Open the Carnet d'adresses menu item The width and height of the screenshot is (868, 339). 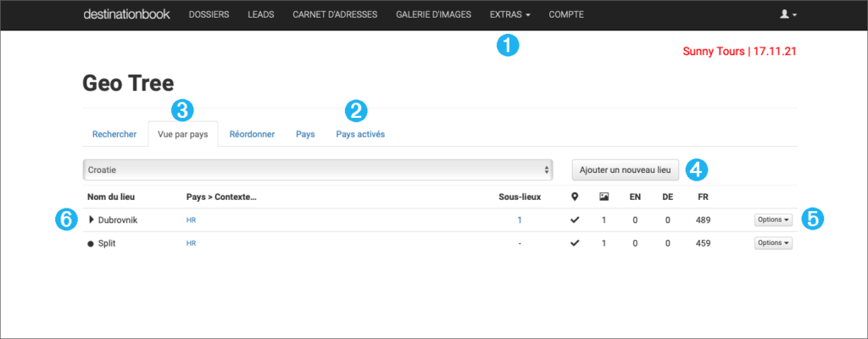click(x=335, y=15)
